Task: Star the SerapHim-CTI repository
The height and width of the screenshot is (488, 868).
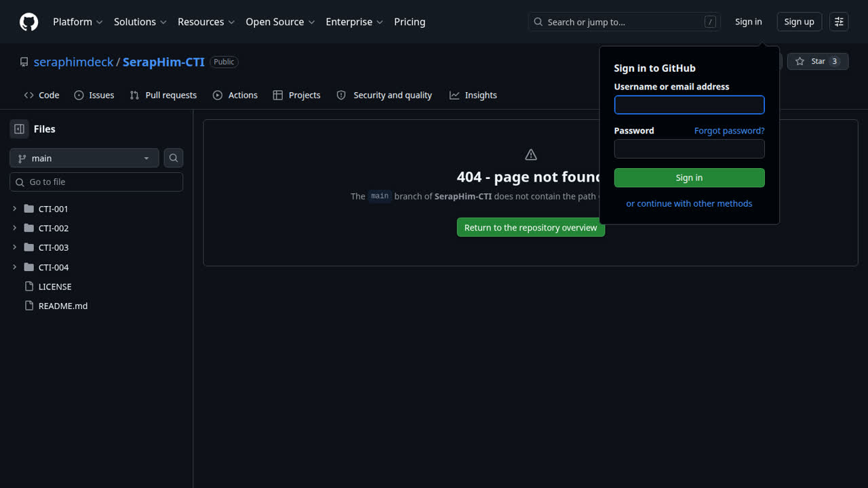Action: pyautogui.click(x=818, y=61)
